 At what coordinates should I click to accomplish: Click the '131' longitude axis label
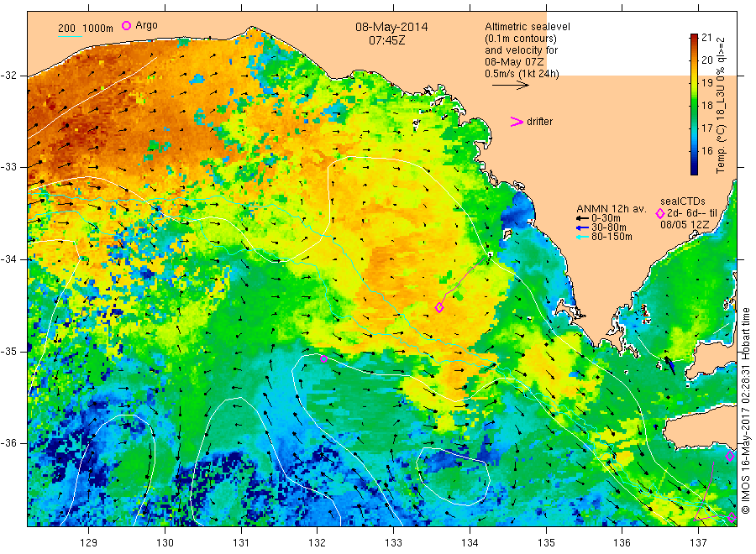[x=241, y=543]
